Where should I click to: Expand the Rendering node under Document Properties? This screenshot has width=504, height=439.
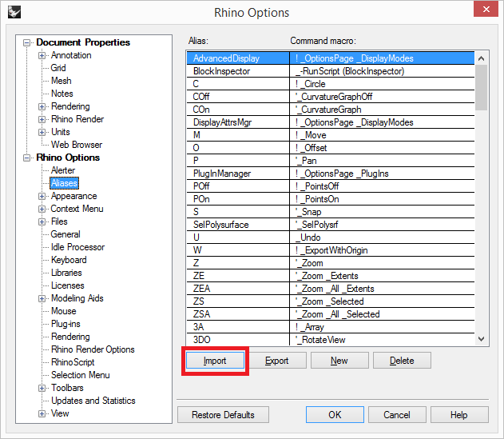42,106
